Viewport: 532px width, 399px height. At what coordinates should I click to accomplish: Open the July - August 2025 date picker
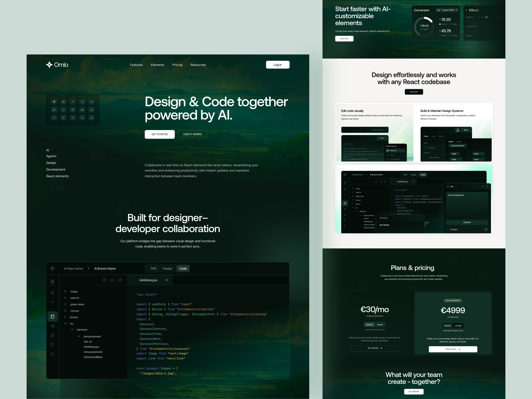coord(447,10)
